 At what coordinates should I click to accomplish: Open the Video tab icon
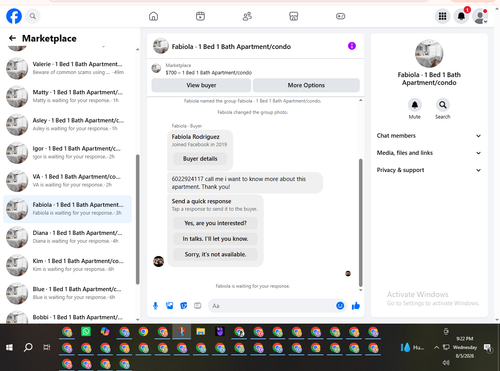click(x=200, y=16)
